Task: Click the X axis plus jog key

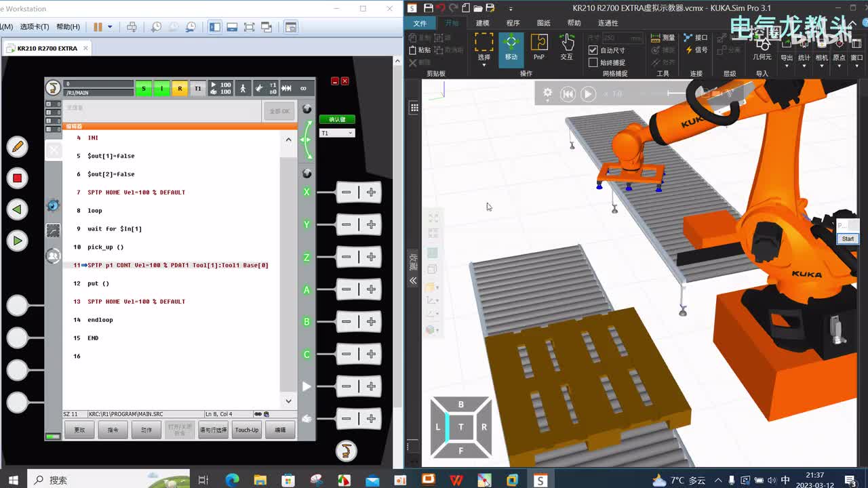Action: point(371,192)
